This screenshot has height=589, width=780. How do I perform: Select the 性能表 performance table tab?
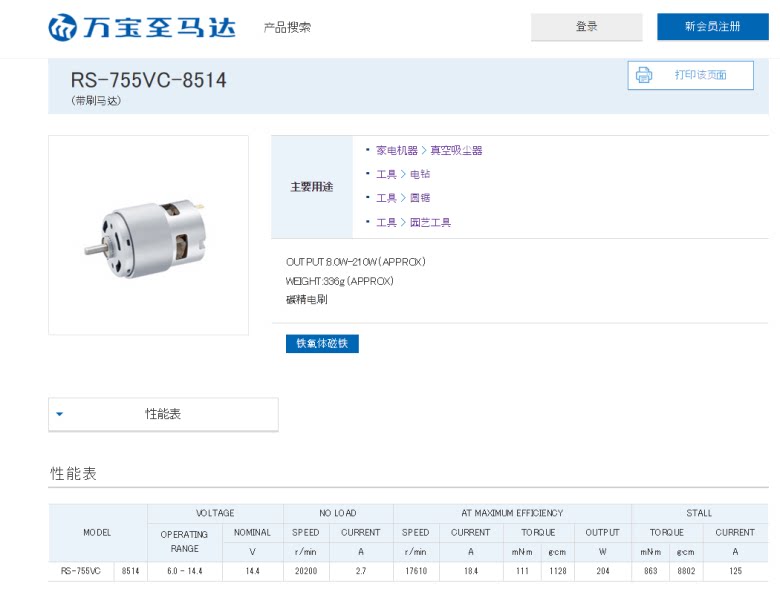point(163,414)
